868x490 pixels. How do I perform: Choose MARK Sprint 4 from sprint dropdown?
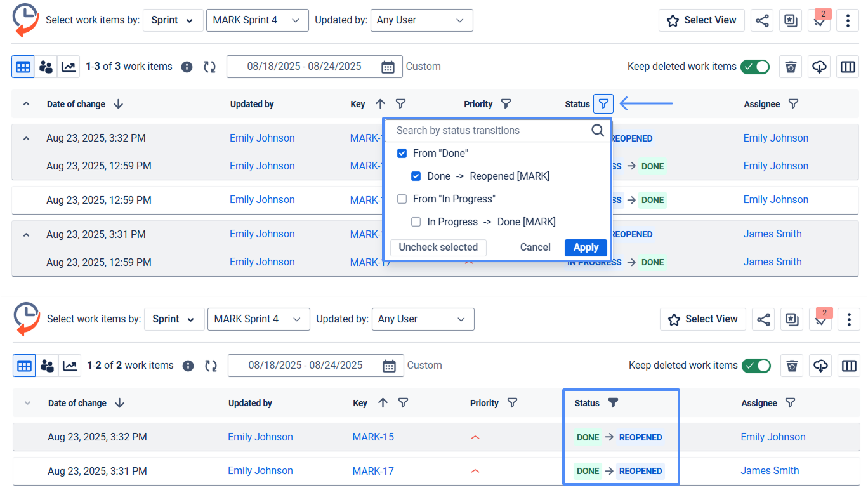pyautogui.click(x=257, y=20)
